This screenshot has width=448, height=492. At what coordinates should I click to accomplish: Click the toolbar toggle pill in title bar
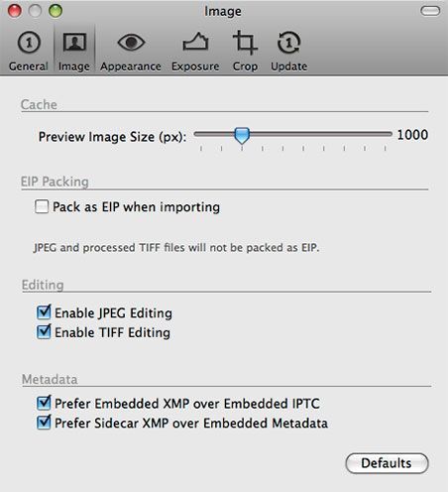[430, 11]
